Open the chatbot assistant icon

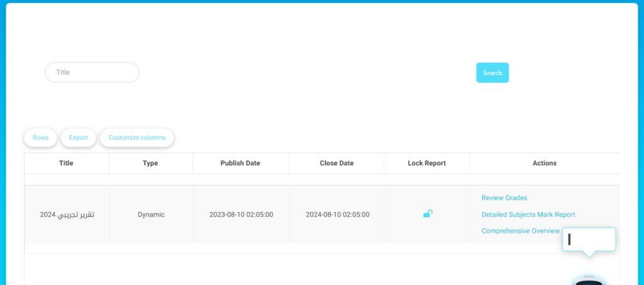coord(589,280)
